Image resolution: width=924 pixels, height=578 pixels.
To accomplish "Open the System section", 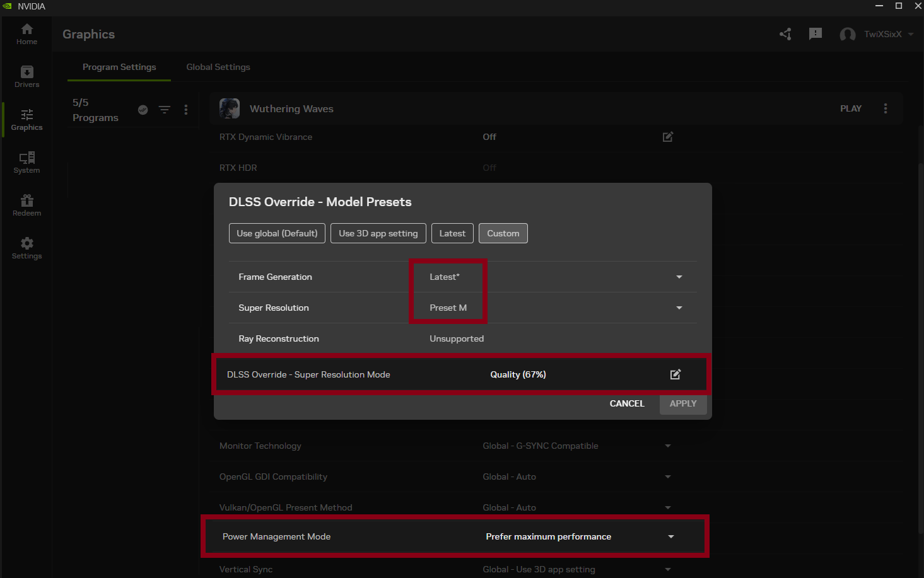I will 26,163.
